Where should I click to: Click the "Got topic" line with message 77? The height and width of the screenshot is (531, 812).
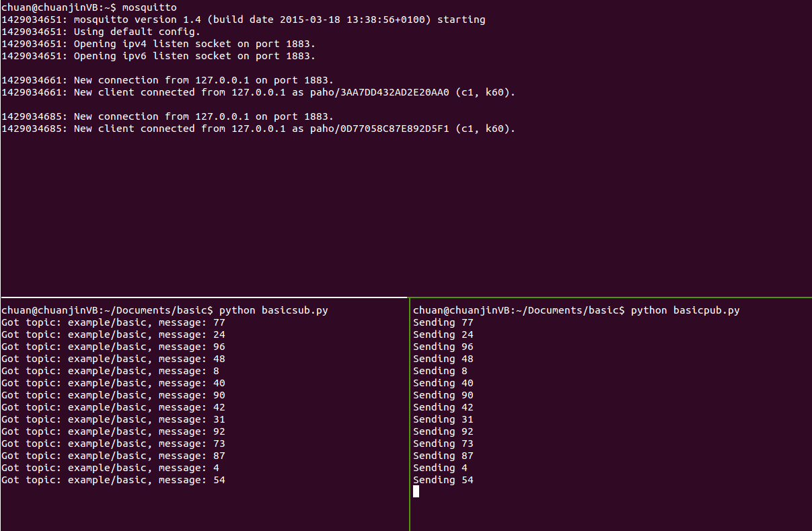pyautogui.click(x=113, y=322)
